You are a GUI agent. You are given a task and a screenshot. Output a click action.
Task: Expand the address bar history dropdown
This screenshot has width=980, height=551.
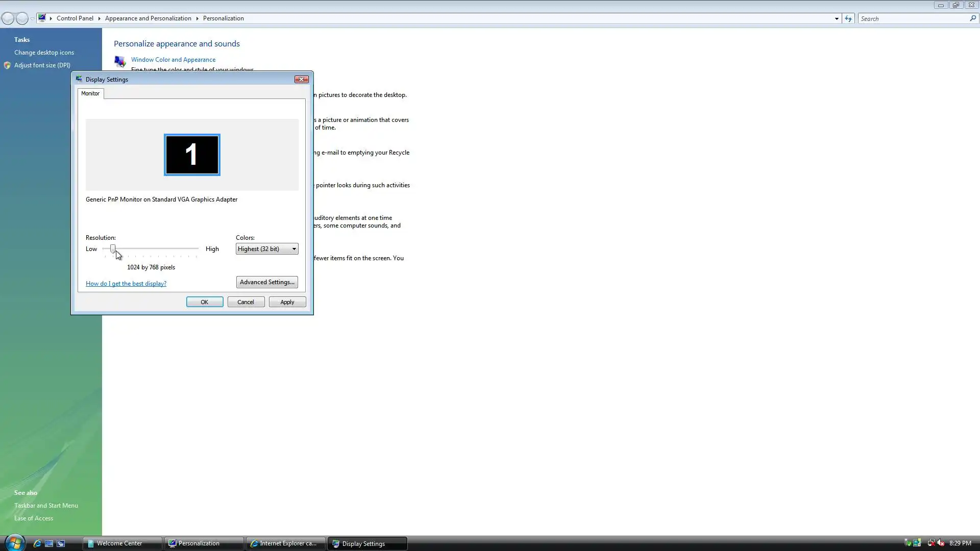837,18
